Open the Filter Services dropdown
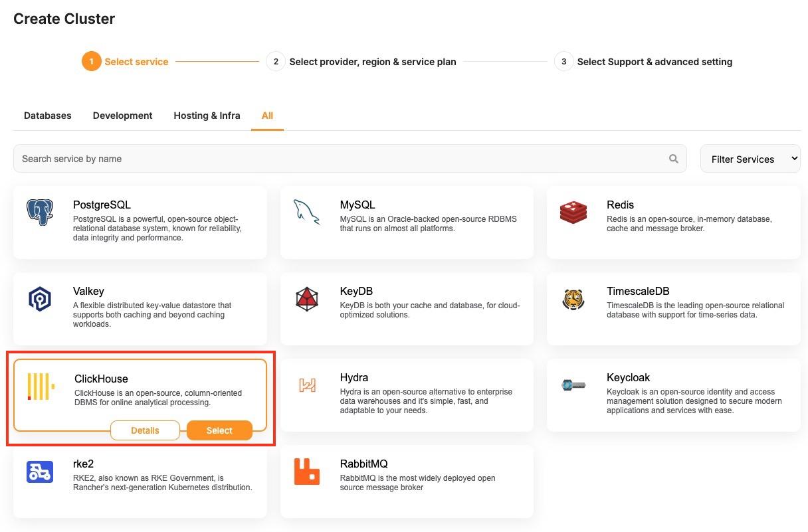The height and width of the screenshot is (532, 808). tap(750, 159)
